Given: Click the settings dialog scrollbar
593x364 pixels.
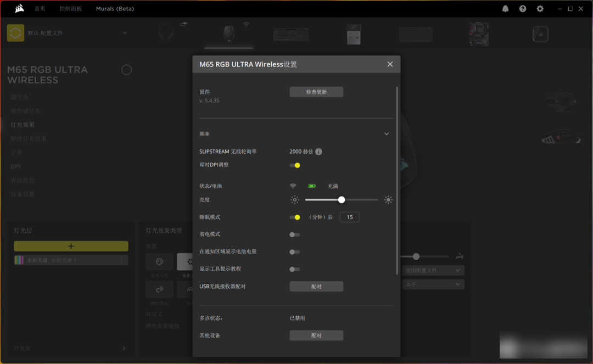Looking at the screenshot, I should coord(397,180).
